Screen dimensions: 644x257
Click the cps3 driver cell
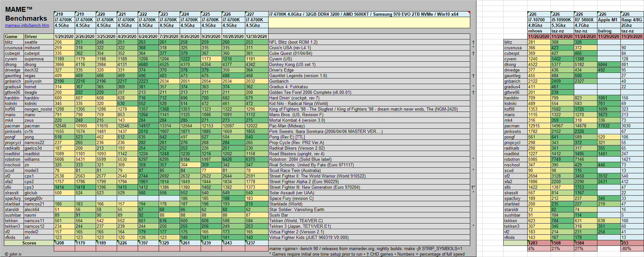coord(39,187)
